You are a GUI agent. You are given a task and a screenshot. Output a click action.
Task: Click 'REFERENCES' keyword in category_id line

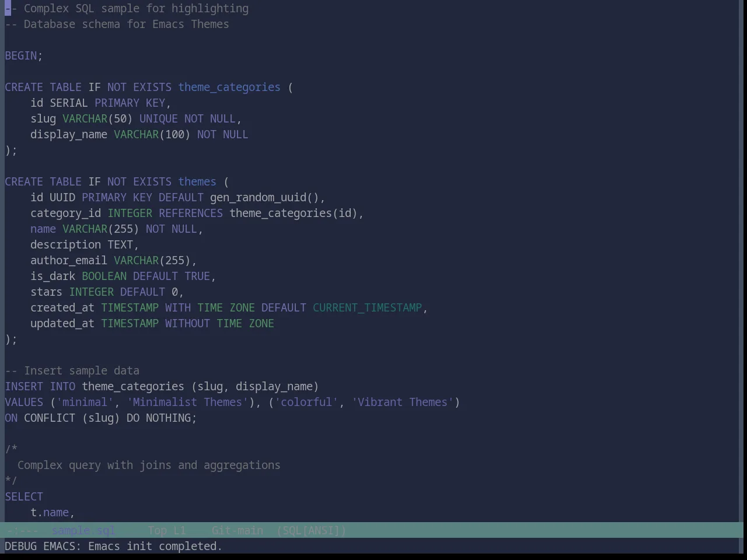(x=191, y=213)
